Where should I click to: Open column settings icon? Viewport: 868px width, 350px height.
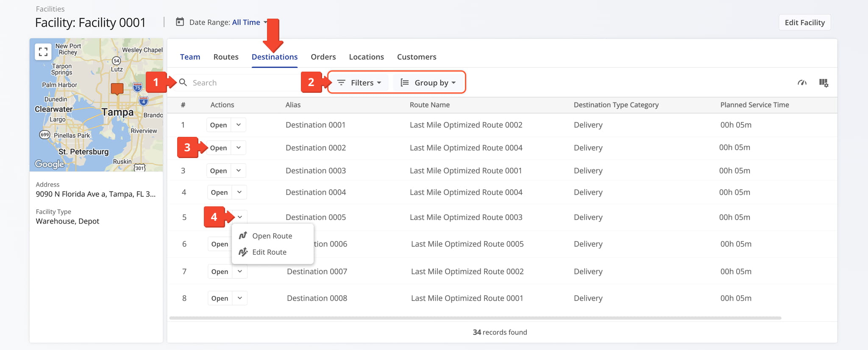(x=823, y=83)
